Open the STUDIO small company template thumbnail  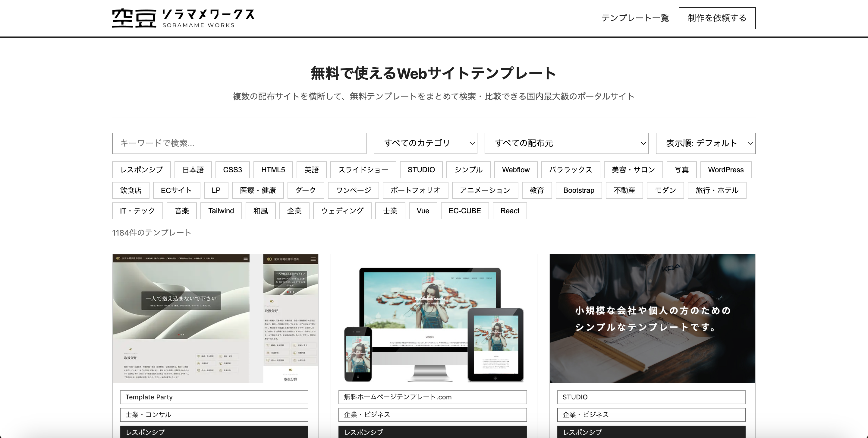[652, 318]
